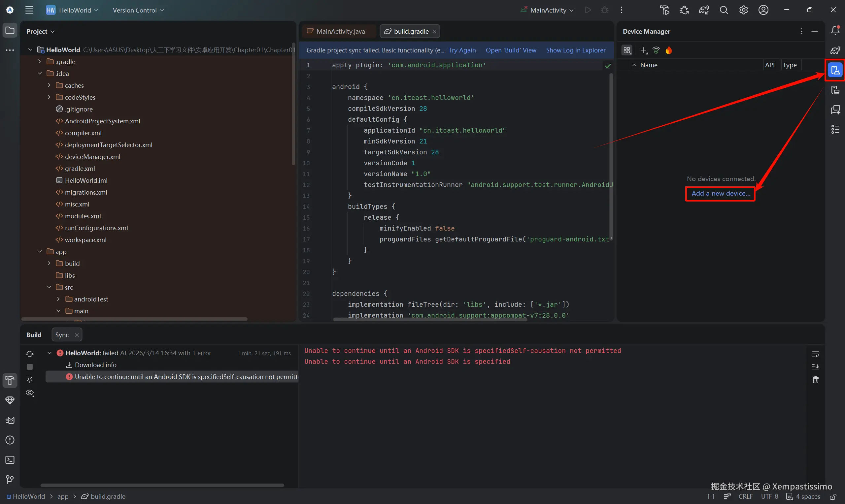Viewport: 845px width, 504px height.
Task: Open the Terminal tool window icon
Action: [x=10, y=459]
